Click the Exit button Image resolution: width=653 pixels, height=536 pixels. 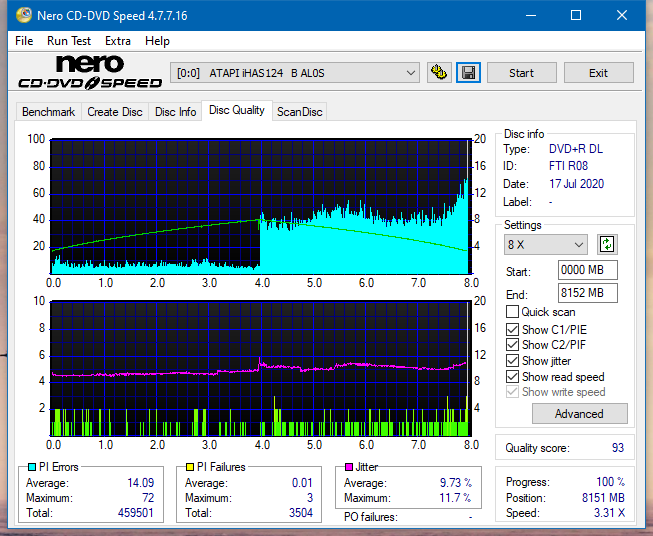tap(598, 73)
